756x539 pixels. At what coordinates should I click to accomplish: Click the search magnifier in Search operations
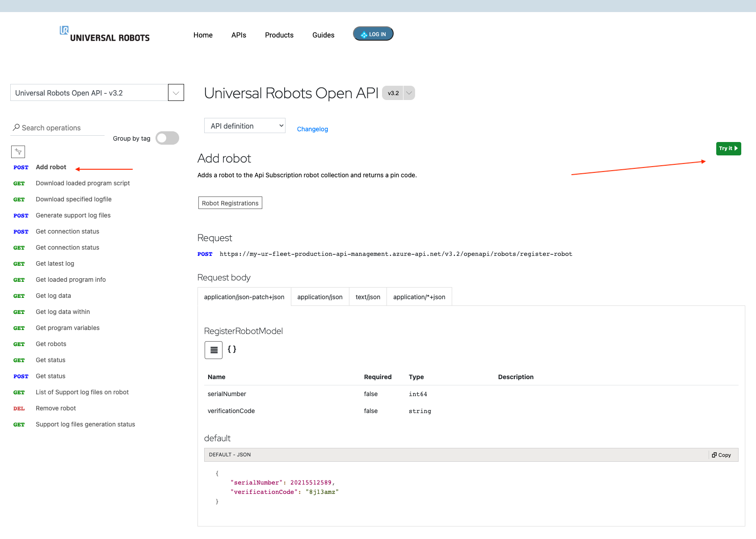click(16, 127)
